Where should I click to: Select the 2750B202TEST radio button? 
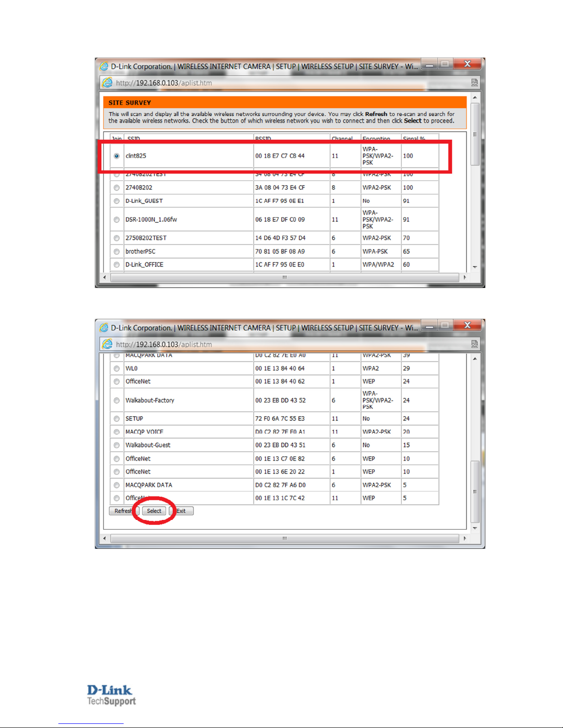coord(117,238)
